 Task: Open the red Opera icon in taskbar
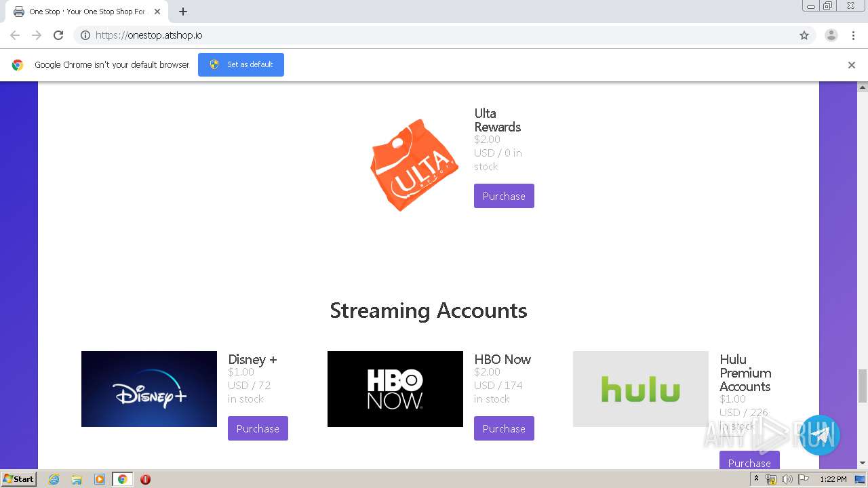point(145,479)
